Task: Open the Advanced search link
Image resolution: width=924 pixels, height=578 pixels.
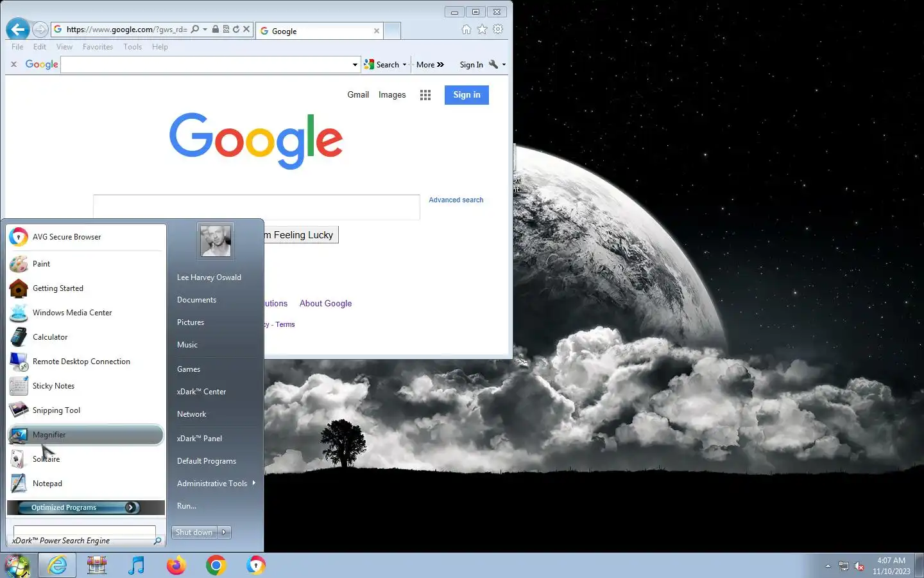Action: pos(456,200)
